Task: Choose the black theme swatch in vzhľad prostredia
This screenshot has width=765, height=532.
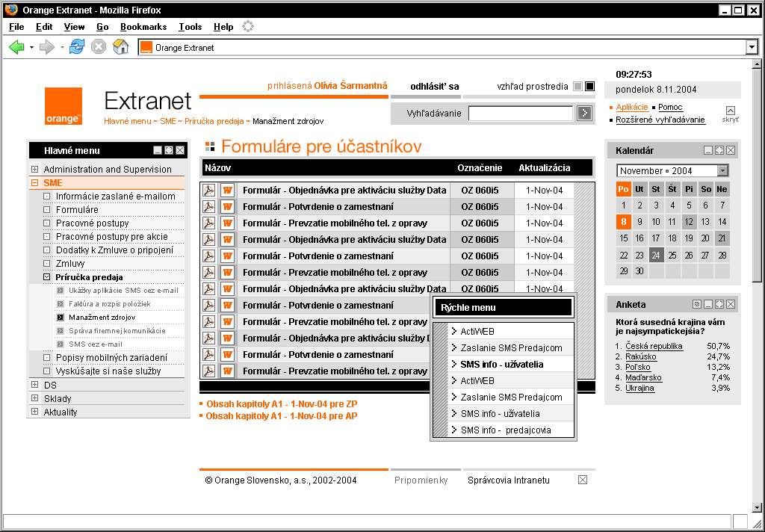Action: tap(590, 87)
